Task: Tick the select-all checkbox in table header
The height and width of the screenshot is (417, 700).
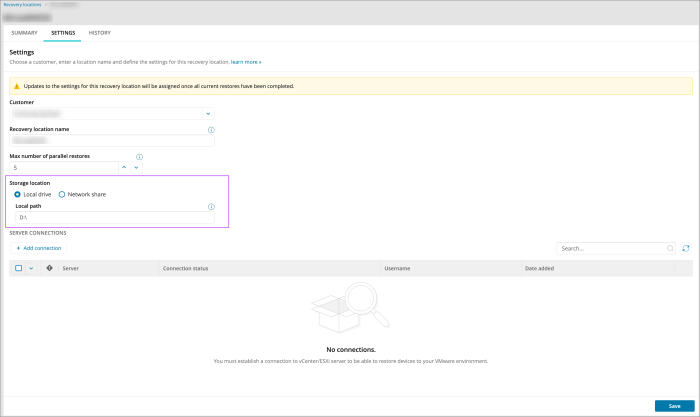Action: click(18, 268)
